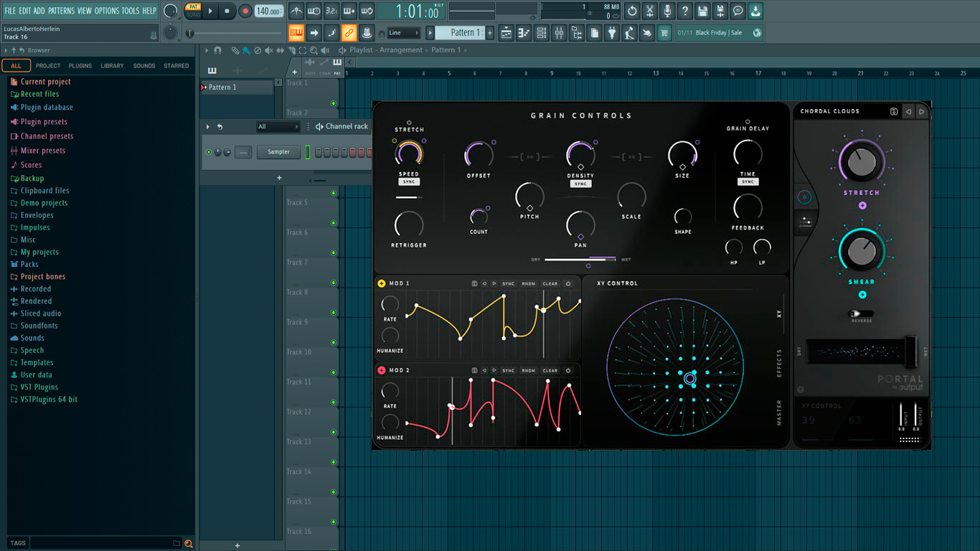The image size is (980, 551).
Task: Adjust the Portal DRY WET mix slider
Action: coord(862,352)
